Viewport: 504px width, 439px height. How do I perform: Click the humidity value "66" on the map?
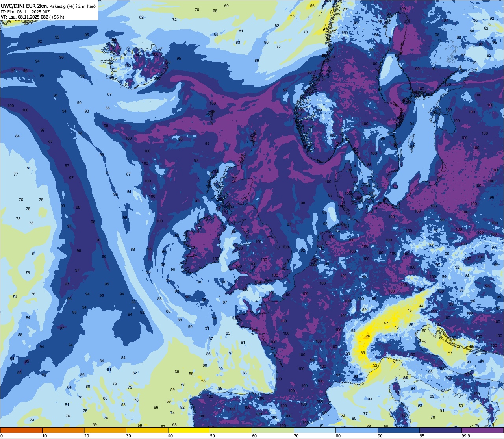(x=156, y=407)
